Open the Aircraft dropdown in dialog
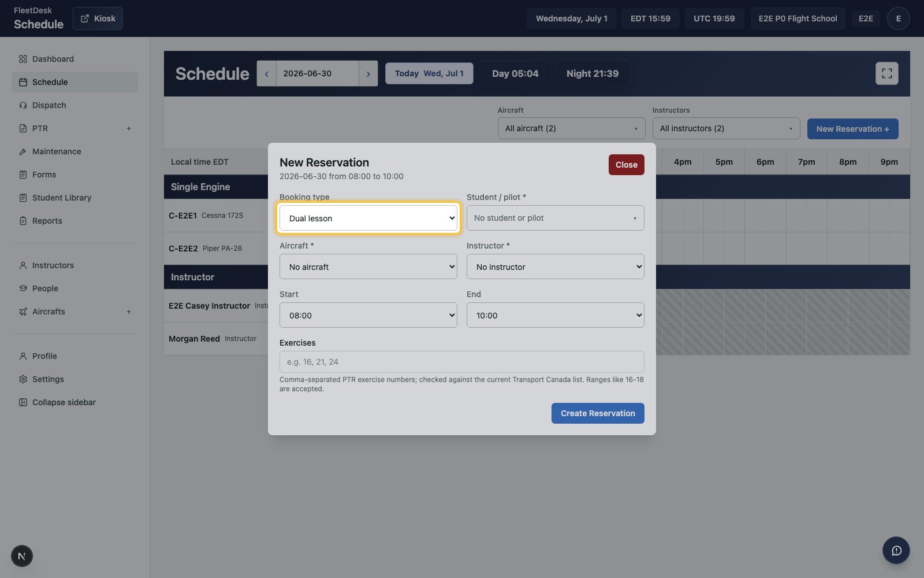Screen dimensions: 924x578 click(368, 266)
